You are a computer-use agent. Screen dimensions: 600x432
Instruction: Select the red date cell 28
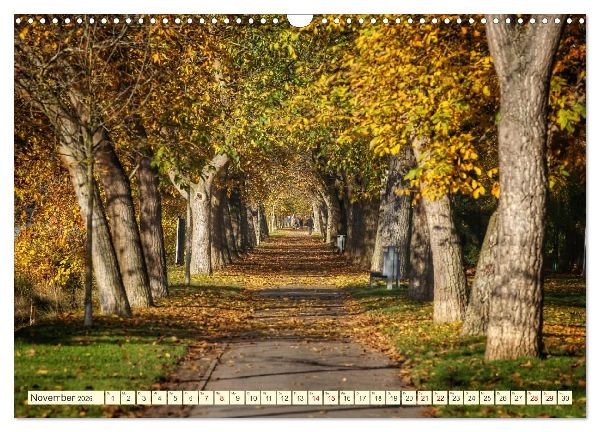click(534, 398)
